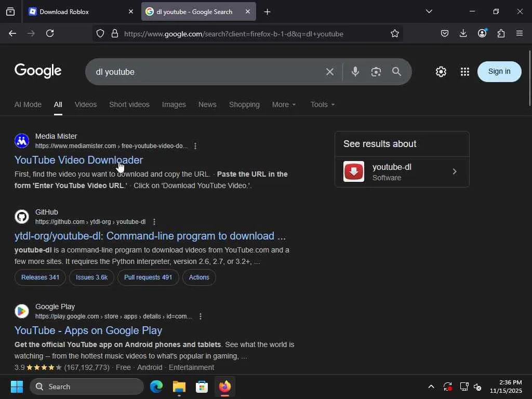Click Firefox icon in taskbar
The image size is (532, 399).
pyautogui.click(x=224, y=387)
